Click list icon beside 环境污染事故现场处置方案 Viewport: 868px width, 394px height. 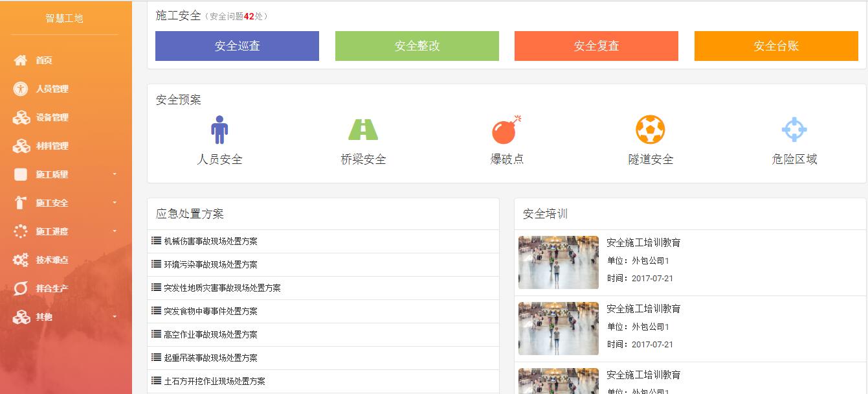[x=156, y=264]
